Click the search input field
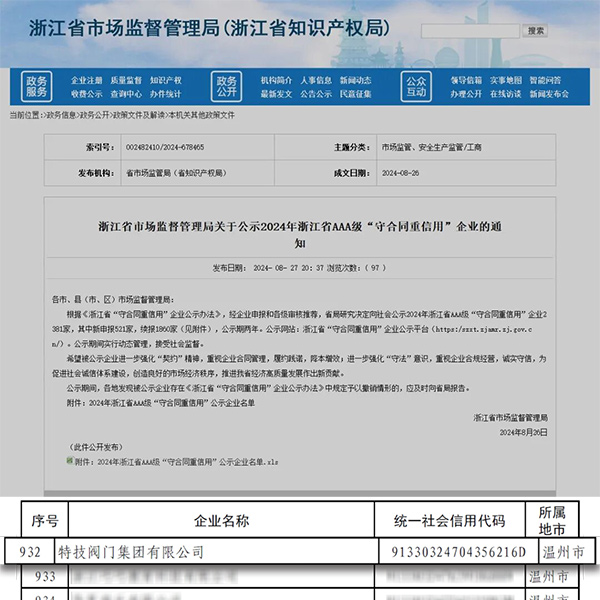Screen dimensions: 600x600 (x=470, y=31)
